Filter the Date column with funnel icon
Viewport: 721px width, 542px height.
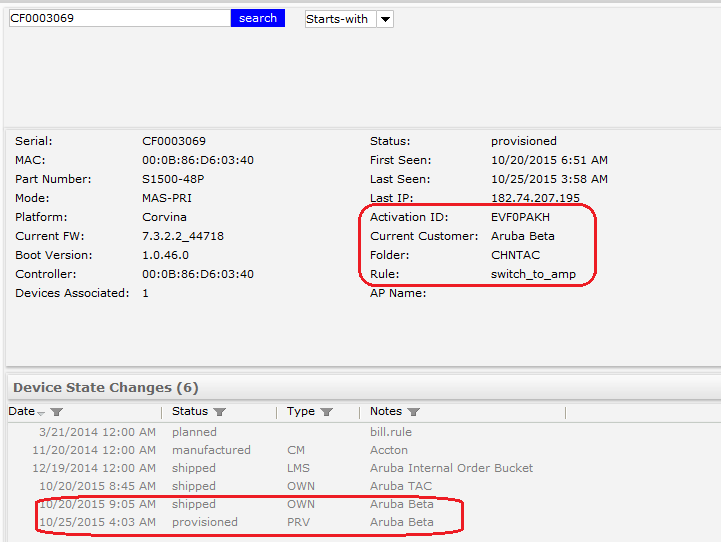tap(57, 412)
